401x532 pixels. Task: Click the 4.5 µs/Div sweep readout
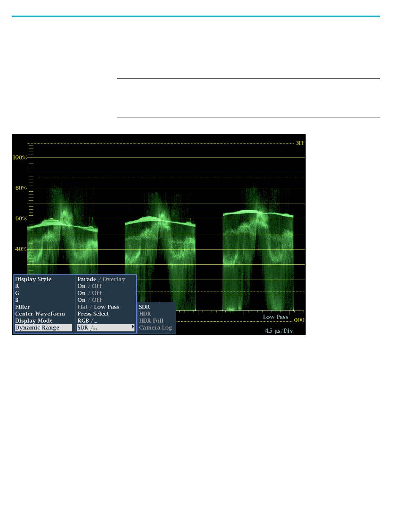[x=279, y=331]
